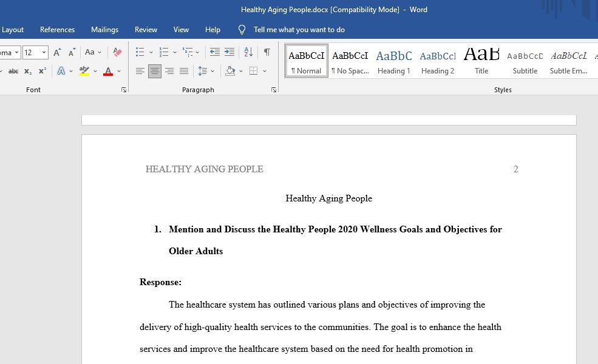Open Text Effects dropdown arrow
This screenshot has width=598, height=364.
pyautogui.click(x=71, y=71)
